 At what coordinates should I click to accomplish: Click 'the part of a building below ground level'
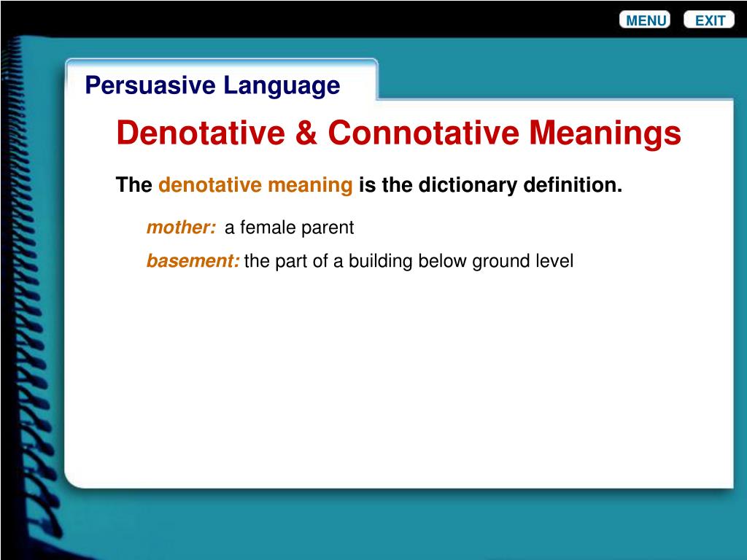(x=409, y=261)
